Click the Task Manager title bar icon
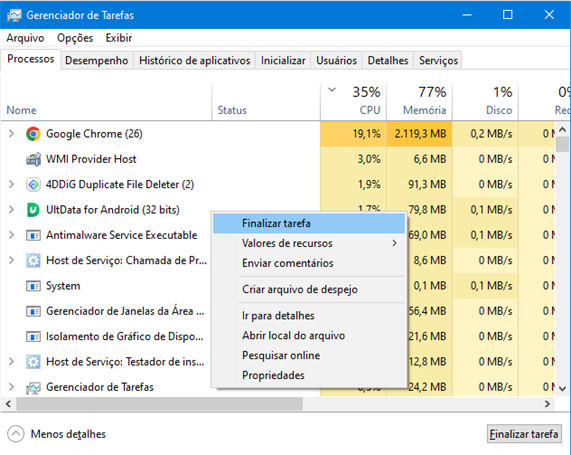This screenshot has width=571, height=455. pyautogui.click(x=14, y=15)
